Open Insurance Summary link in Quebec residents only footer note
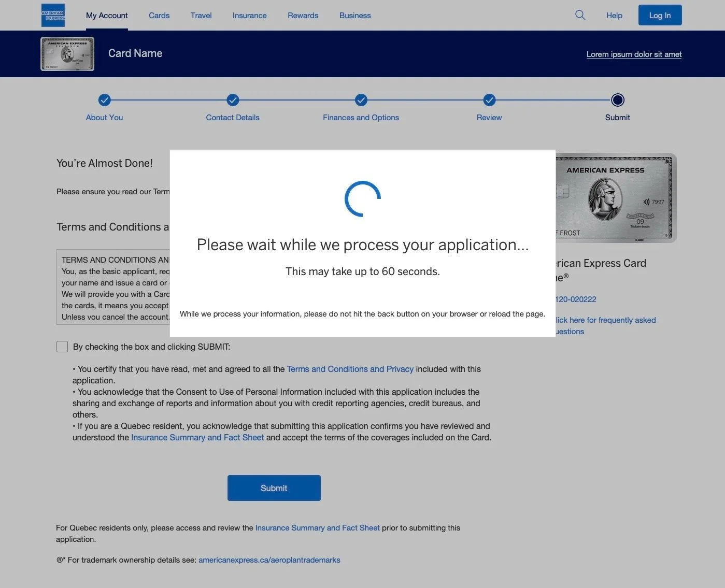 [x=318, y=528]
